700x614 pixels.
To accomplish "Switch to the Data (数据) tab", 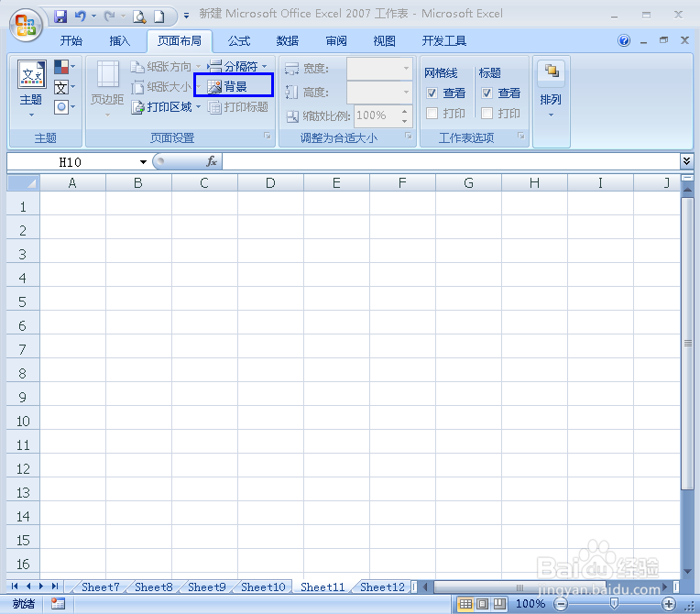I will click(288, 41).
